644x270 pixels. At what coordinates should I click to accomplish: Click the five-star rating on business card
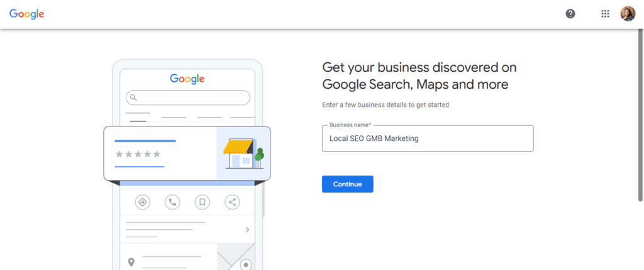[x=138, y=154]
